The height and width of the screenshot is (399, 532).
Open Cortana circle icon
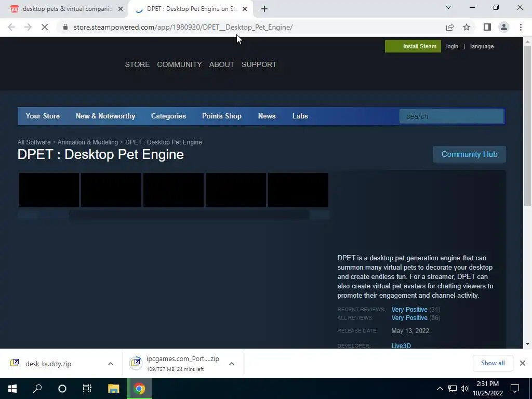pyautogui.click(x=62, y=389)
